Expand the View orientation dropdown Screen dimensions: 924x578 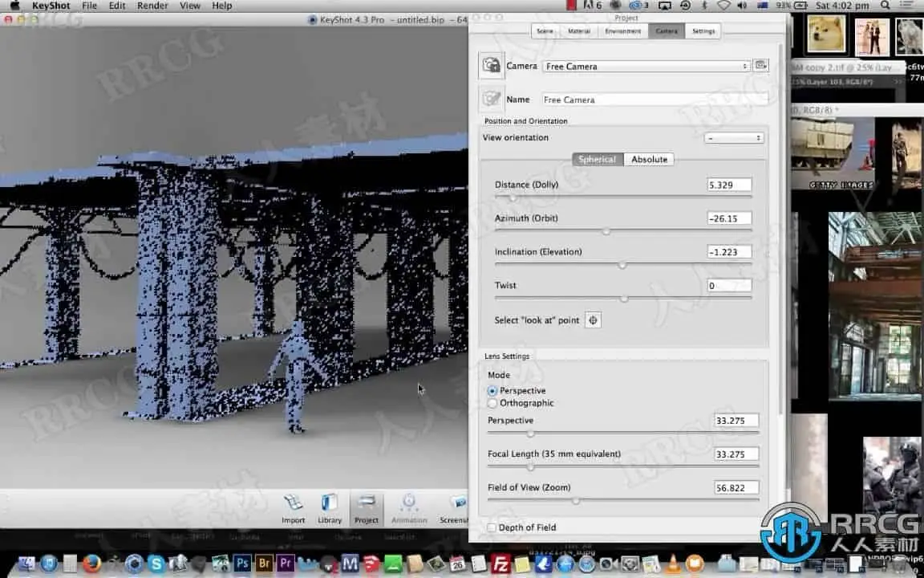[x=733, y=138]
